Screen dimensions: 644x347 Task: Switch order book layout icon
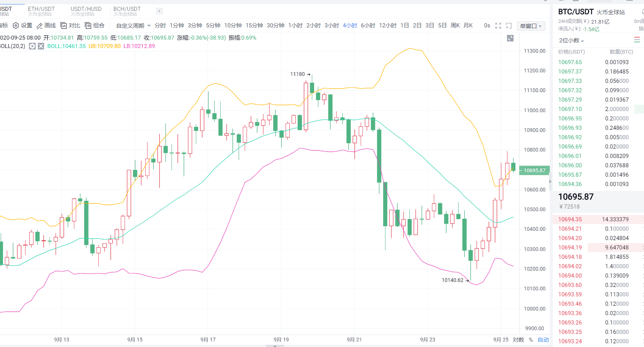tap(637, 40)
